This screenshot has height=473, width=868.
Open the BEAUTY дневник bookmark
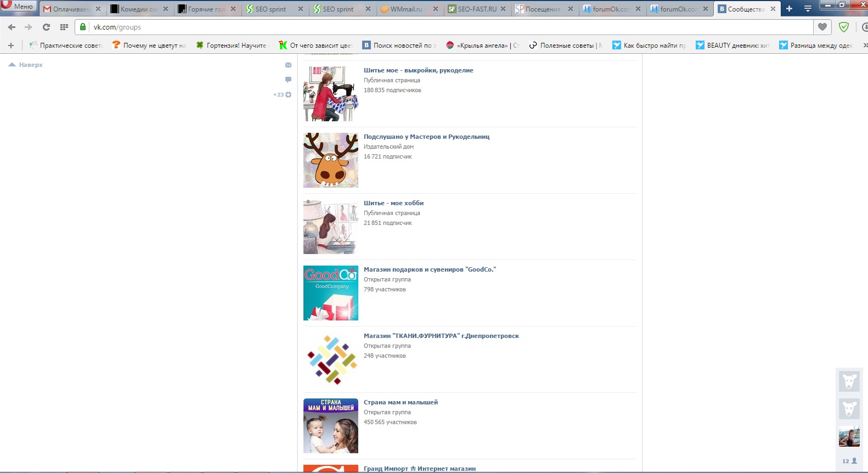tap(733, 46)
